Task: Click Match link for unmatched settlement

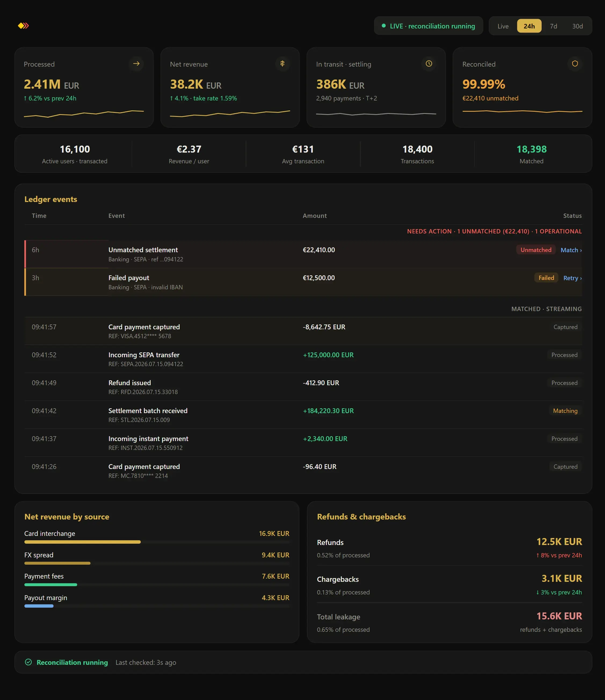Action: (x=571, y=250)
